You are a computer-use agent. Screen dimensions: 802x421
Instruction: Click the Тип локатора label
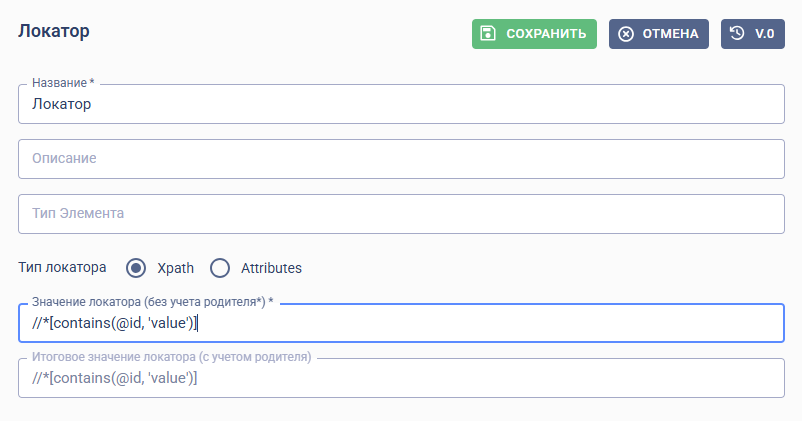point(62,267)
